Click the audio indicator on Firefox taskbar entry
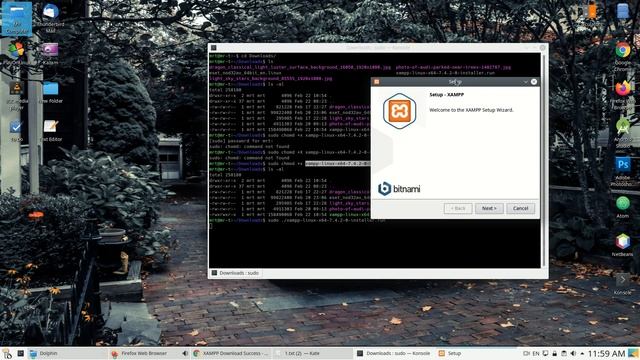This screenshot has width=640, height=360. pyautogui.click(x=184, y=353)
